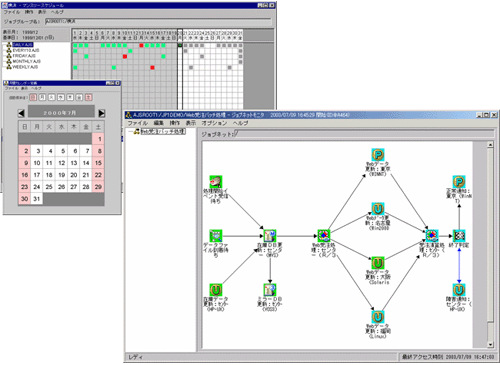Toggle Thursday (木) weekday button in calendar
Viewport: 500px width, 365px height.
pyautogui.click(x=70, y=97)
